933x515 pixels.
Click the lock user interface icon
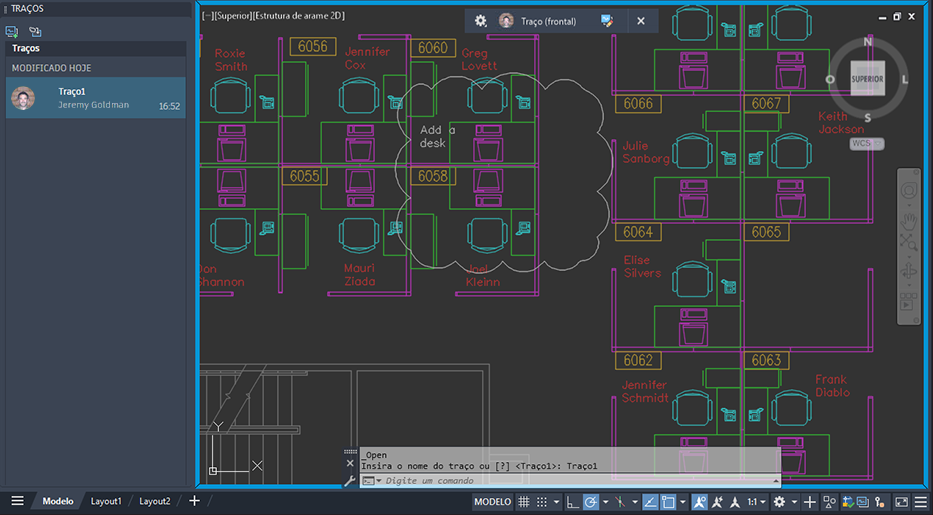tap(879, 502)
